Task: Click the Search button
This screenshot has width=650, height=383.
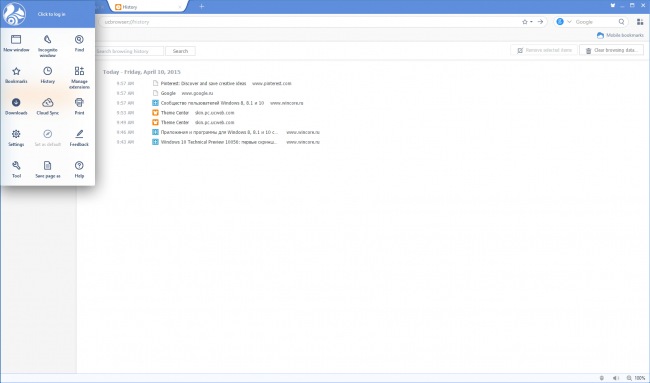Action: 180,51
